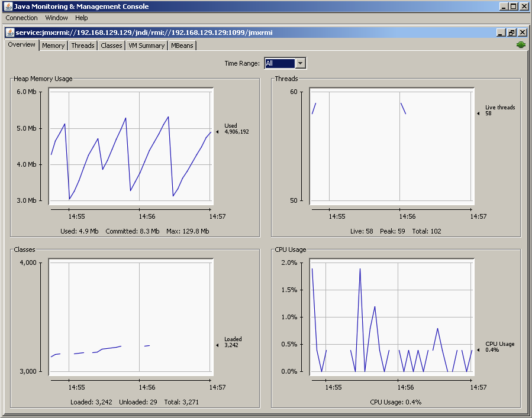
Task: Open the Help menu
Action: (x=82, y=18)
